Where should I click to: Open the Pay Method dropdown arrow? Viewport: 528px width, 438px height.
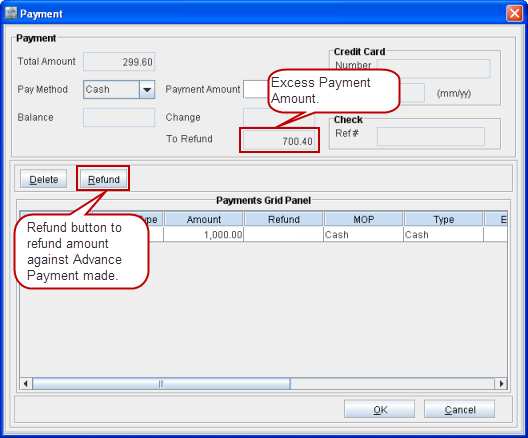[147, 90]
